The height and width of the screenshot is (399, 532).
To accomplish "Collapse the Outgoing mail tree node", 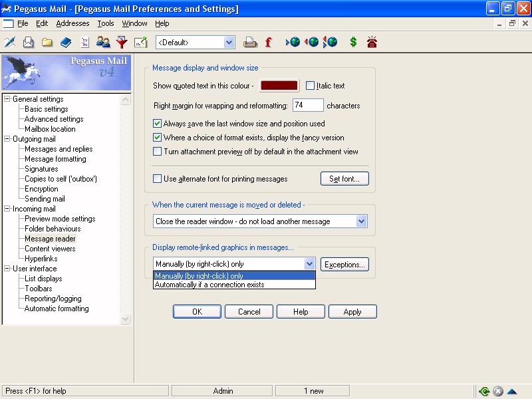I will (x=7, y=139).
